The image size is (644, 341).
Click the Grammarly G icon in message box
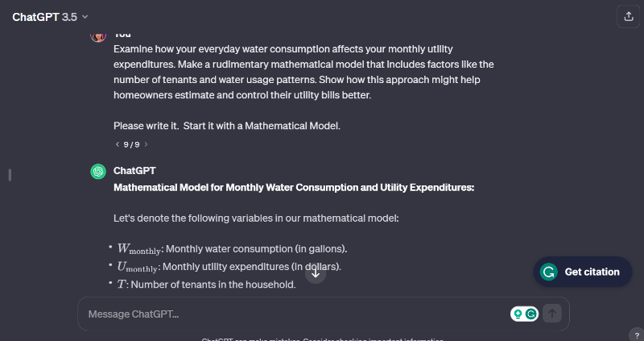[x=530, y=314]
